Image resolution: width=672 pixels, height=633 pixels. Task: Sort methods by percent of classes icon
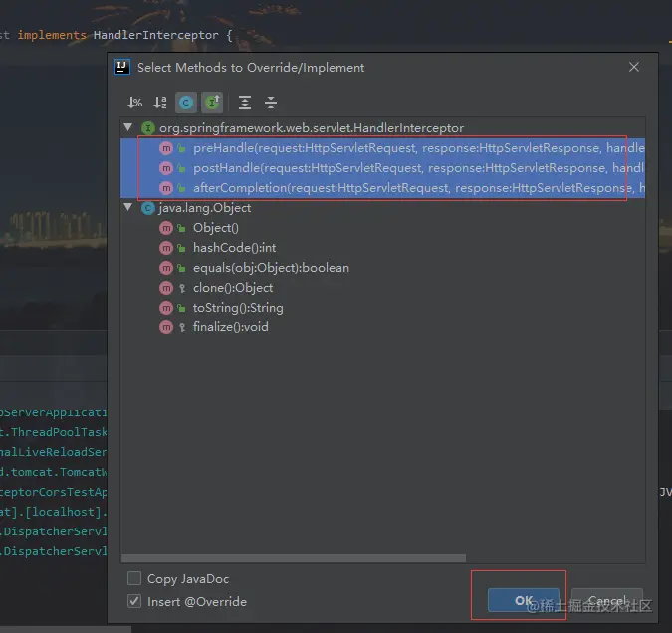point(134,103)
